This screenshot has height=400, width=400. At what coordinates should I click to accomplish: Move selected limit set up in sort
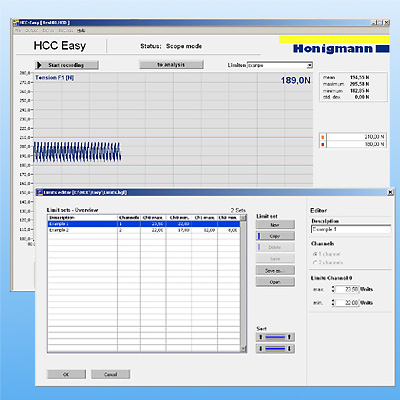click(275, 337)
